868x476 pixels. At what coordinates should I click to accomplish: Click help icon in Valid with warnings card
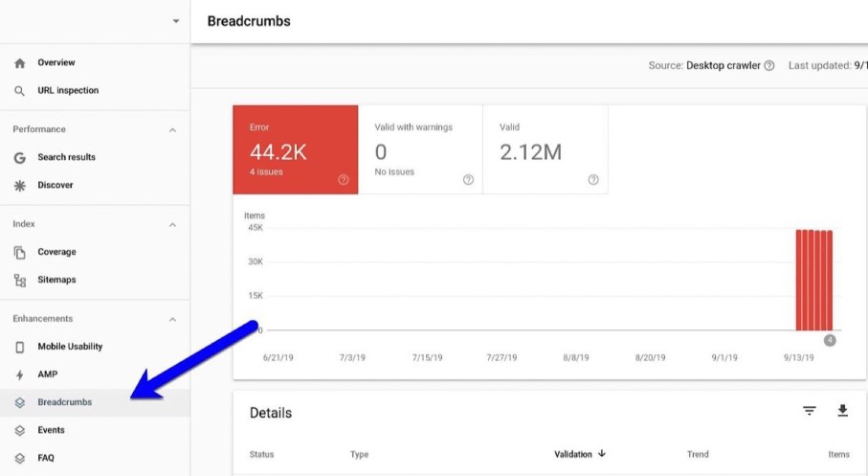click(468, 179)
